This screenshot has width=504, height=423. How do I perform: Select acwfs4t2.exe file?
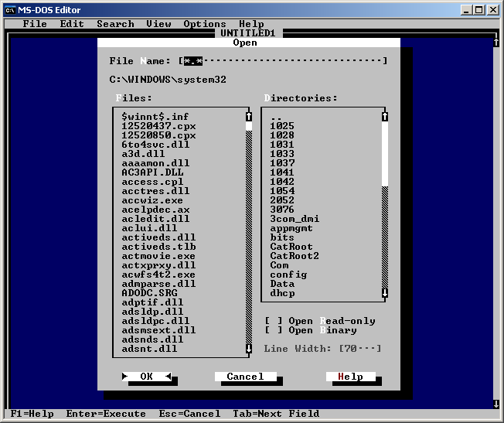coord(158,275)
